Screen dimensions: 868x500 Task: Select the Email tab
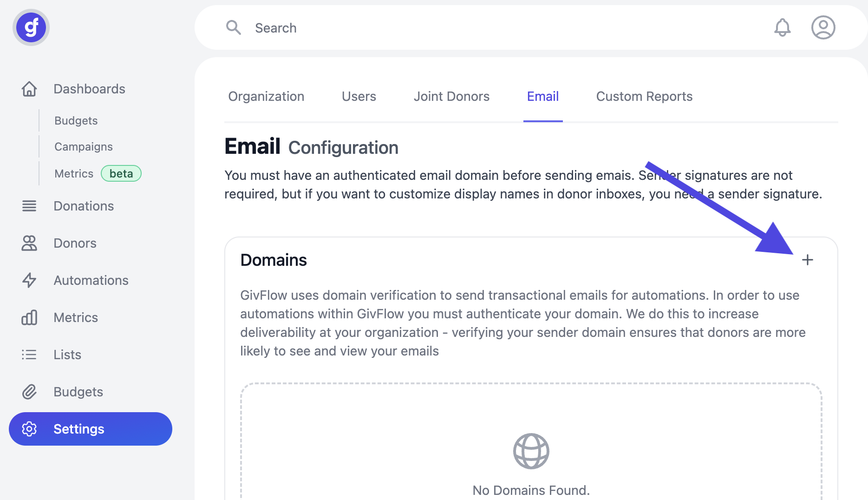tap(543, 97)
